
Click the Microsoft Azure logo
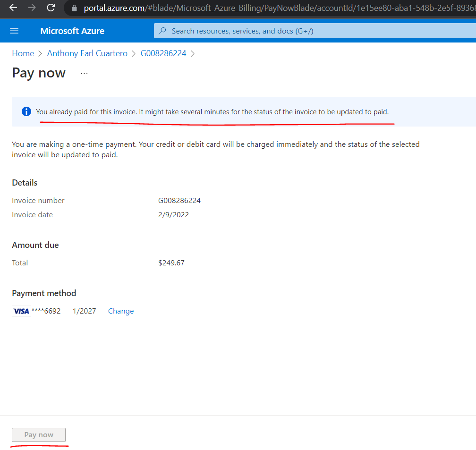pos(72,31)
